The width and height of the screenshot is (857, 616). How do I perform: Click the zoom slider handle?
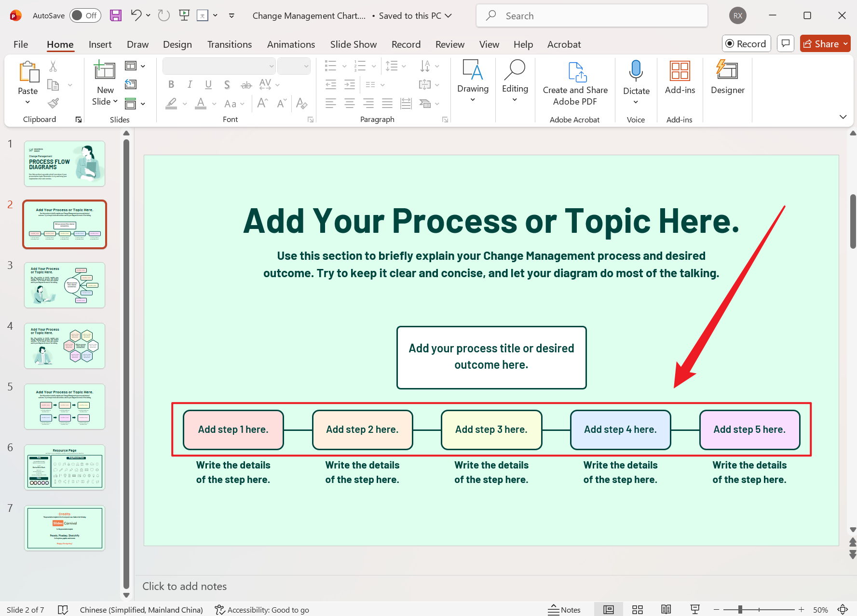tap(740, 610)
